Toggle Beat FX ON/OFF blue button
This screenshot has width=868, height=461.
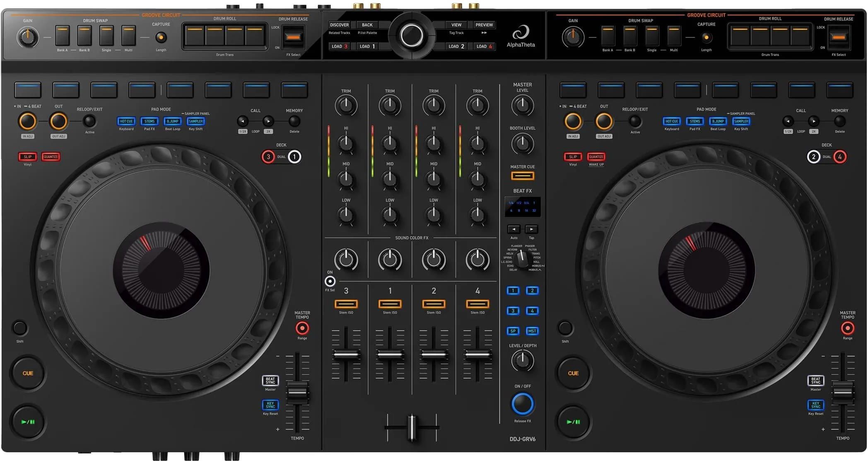click(x=523, y=404)
